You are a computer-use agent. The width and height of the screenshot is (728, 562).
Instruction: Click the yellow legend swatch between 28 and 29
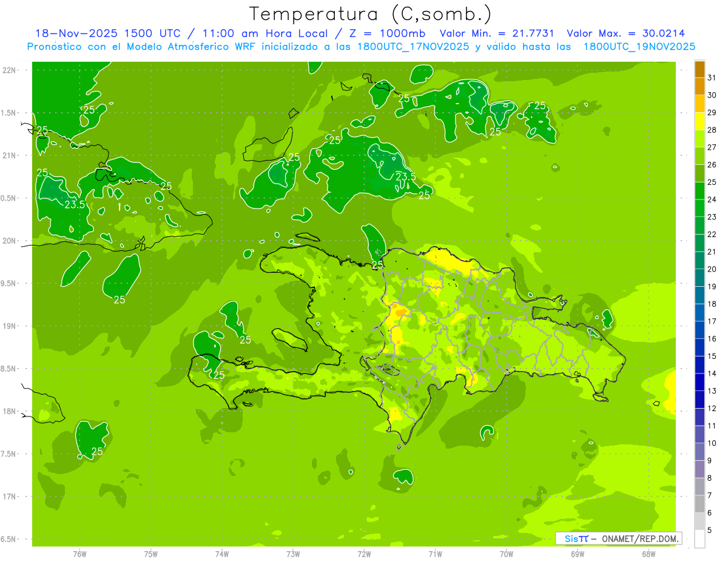coord(699,121)
